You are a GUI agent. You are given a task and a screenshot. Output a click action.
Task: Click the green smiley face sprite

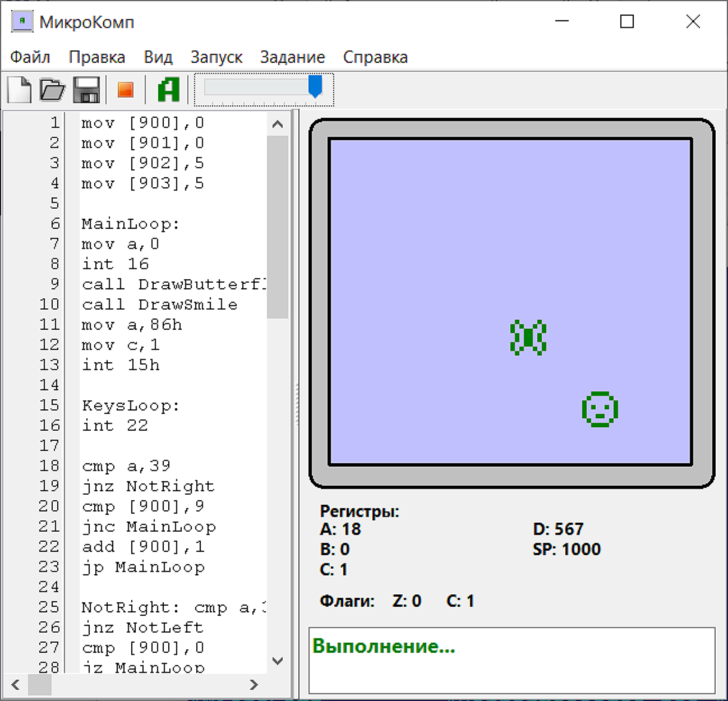click(x=600, y=409)
